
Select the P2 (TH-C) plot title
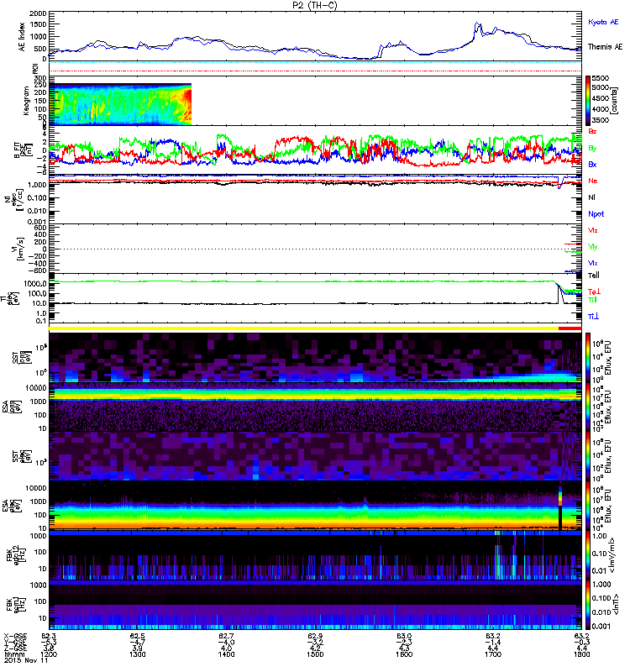point(315,5)
